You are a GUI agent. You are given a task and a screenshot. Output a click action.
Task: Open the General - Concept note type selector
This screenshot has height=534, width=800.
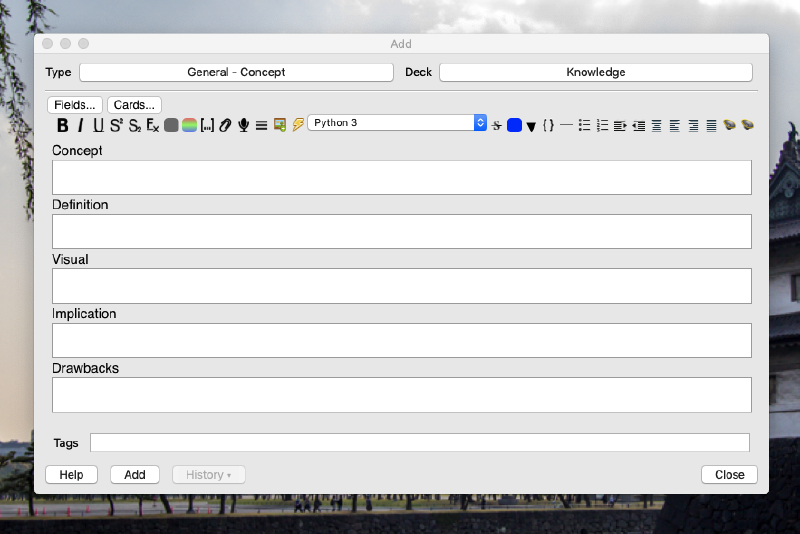pyautogui.click(x=236, y=72)
